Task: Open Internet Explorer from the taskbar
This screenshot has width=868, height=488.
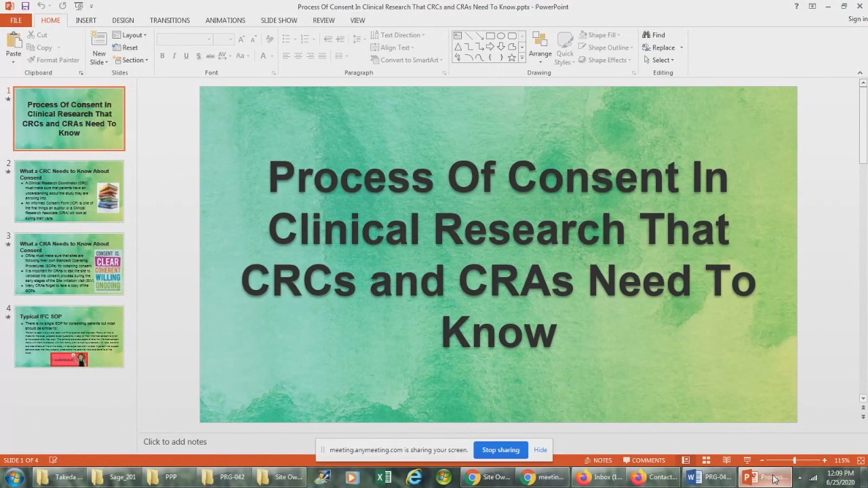Action: tap(414, 477)
